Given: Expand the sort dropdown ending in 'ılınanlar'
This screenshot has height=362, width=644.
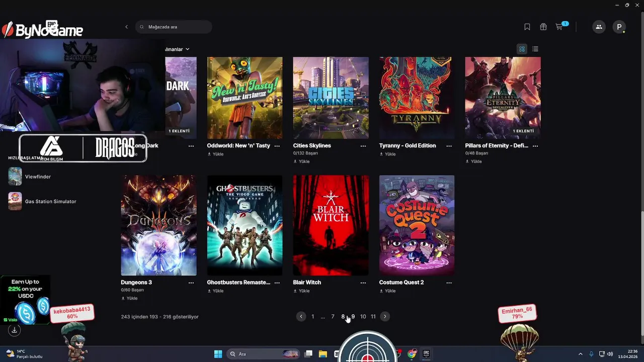Looking at the screenshot, I should coord(178,49).
